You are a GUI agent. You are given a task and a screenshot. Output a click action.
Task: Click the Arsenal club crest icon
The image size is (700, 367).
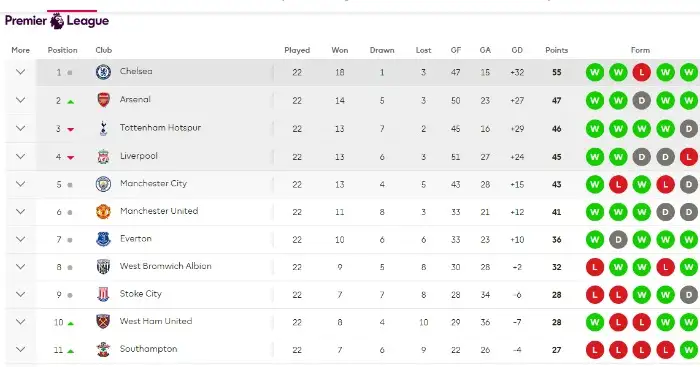click(103, 100)
